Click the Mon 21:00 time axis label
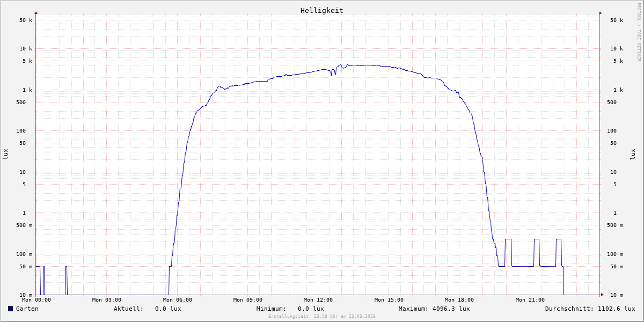This screenshot has width=644, height=322. click(x=530, y=300)
